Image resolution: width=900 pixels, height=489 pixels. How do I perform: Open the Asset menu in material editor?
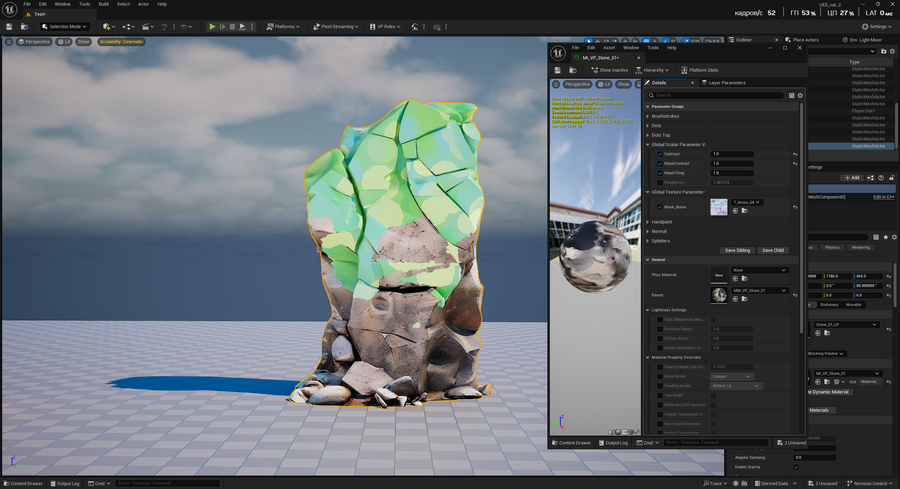tap(609, 47)
